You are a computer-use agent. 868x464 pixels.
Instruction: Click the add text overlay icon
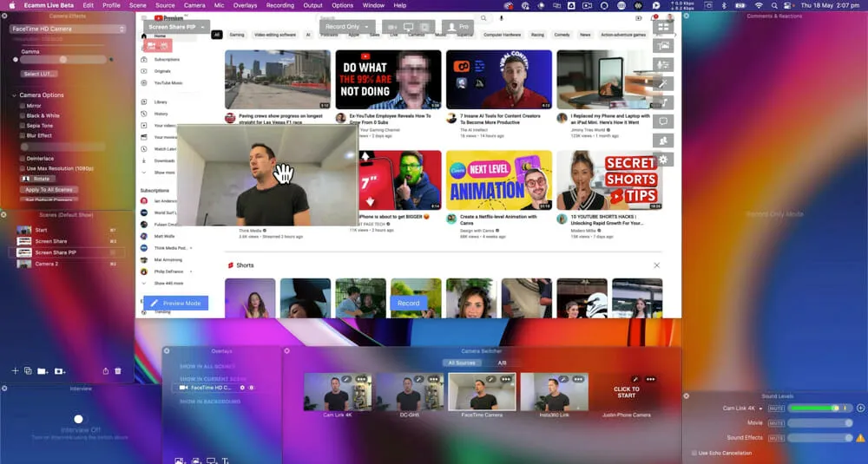[226, 461]
